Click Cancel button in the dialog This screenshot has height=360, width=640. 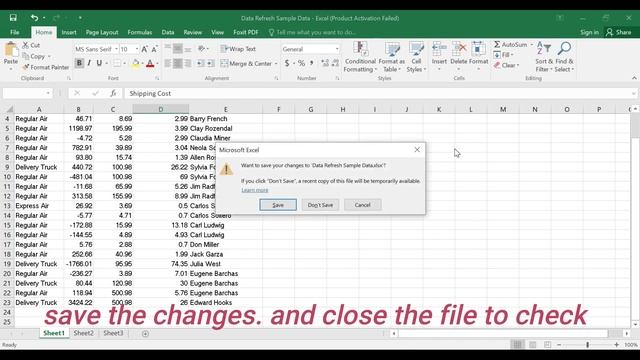[362, 205]
